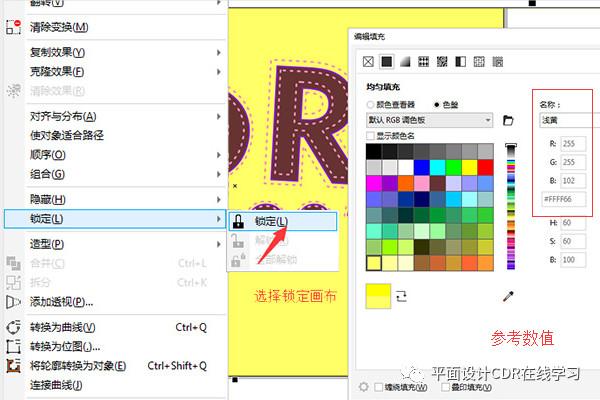600x400 pixels.
Task: Select the Texture fill icon
Action: click(479, 62)
